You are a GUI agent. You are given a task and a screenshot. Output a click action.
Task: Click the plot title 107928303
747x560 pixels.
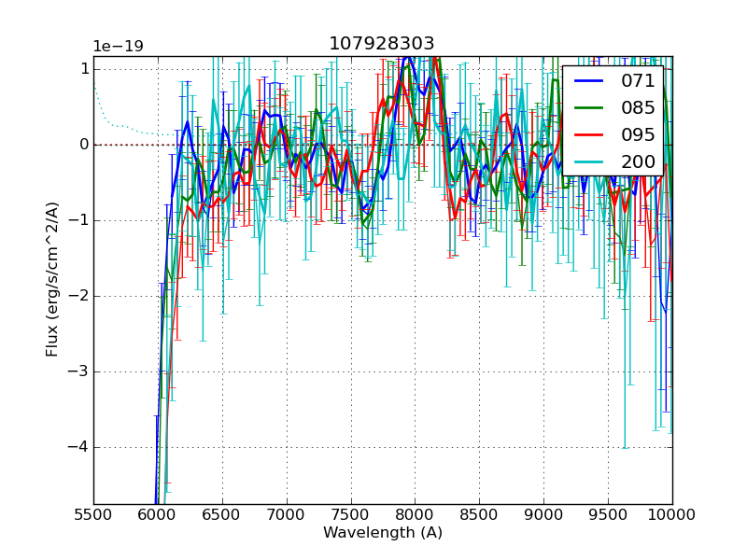tap(381, 44)
